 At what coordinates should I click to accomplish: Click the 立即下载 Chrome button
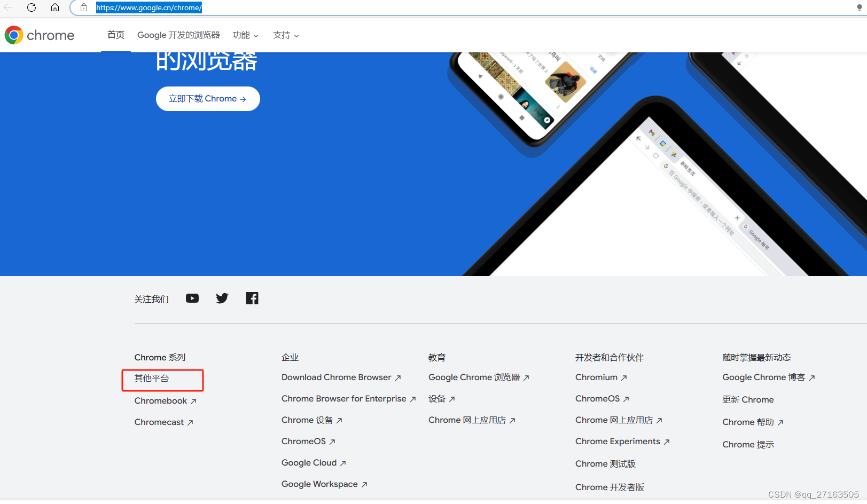point(208,98)
